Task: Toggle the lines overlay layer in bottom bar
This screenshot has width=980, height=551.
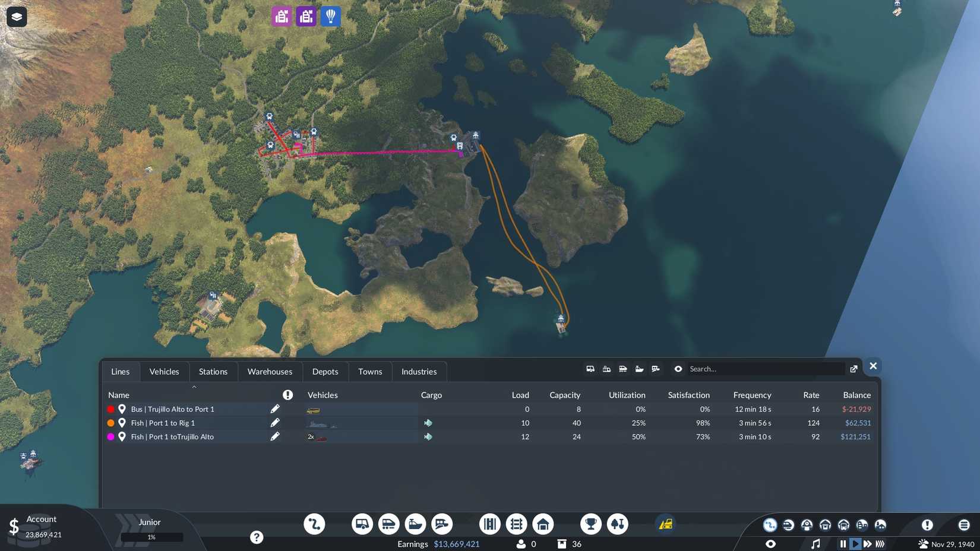Action: pos(770,525)
